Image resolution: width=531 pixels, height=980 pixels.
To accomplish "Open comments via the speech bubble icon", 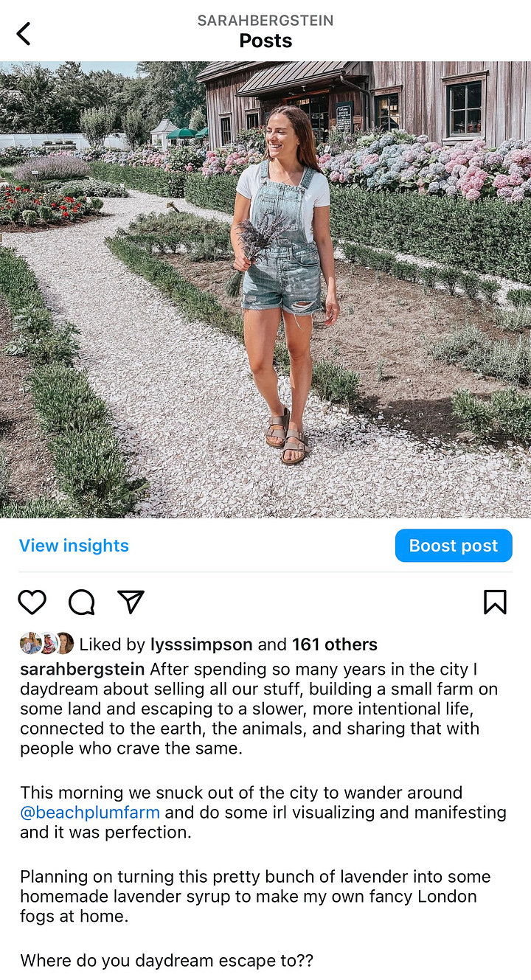I will tap(82, 602).
